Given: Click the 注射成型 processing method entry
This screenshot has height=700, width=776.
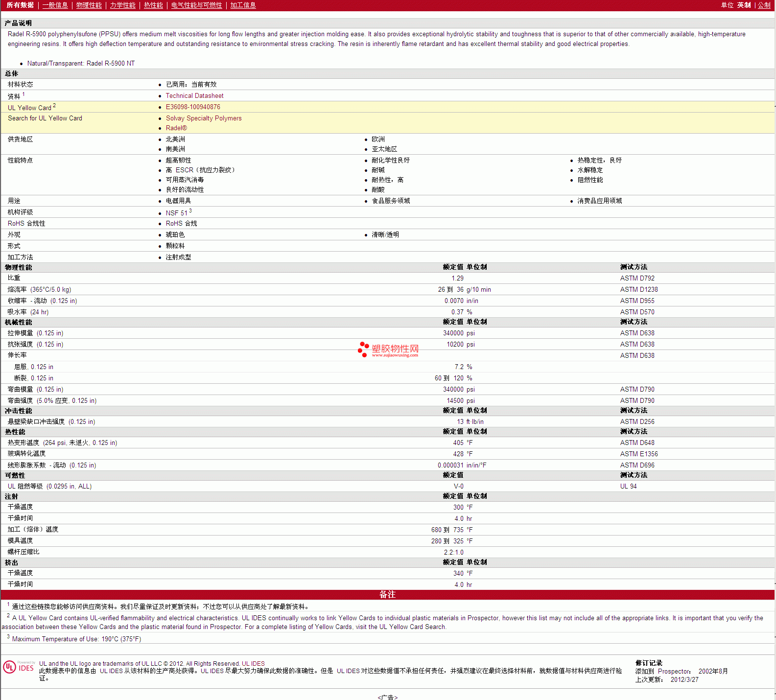Looking at the screenshot, I should point(178,257).
